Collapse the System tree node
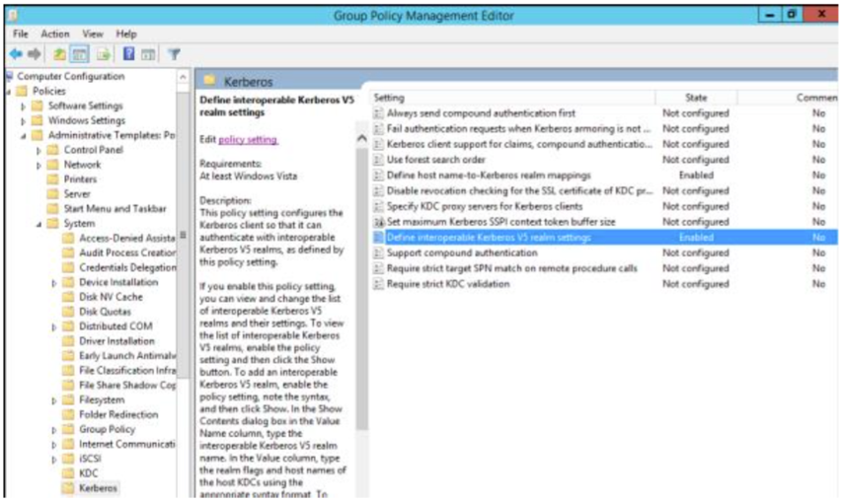The width and height of the screenshot is (844, 504). point(39,224)
